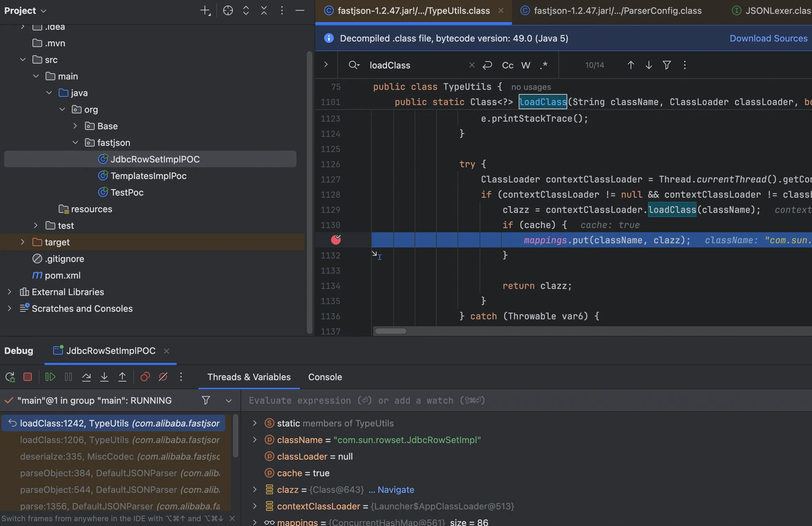This screenshot has width=812, height=526.
Task: Click Navigate link next to clazz variable
Action: (396, 490)
